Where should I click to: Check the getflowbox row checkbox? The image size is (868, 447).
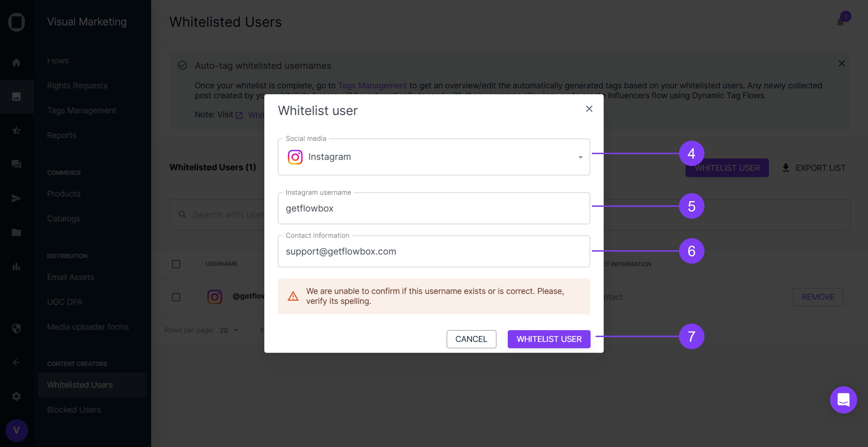[176, 297]
